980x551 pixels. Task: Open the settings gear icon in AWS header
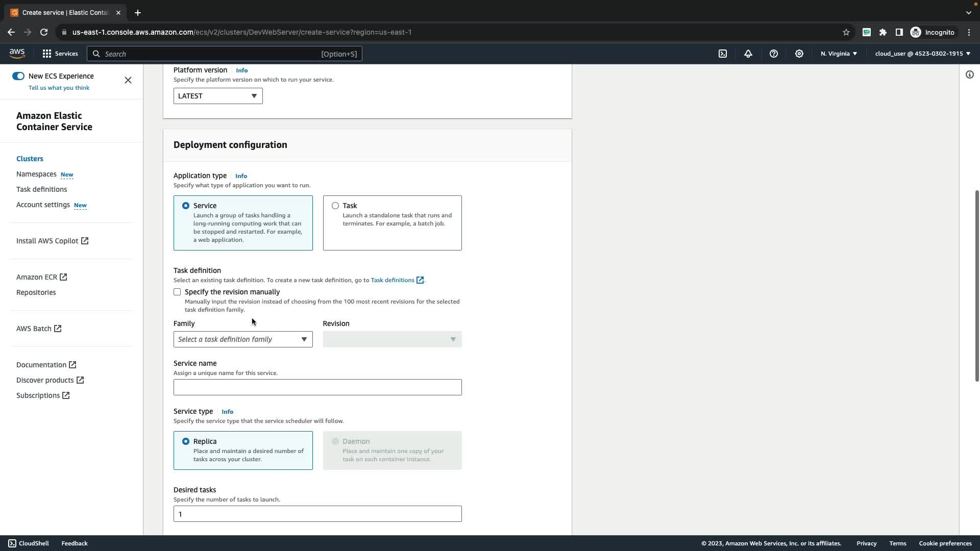[799, 54]
